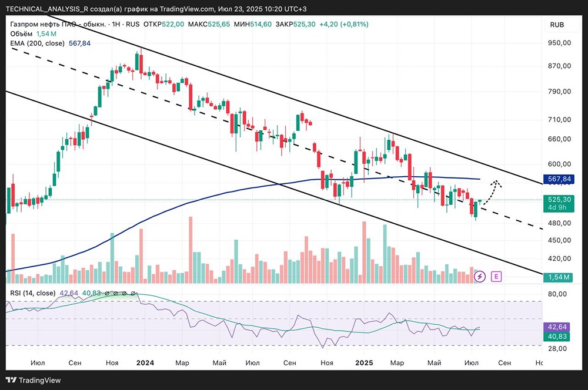This screenshot has height=390, width=588.
Task: Click the 2024 label on time axis
Action: (x=145, y=362)
